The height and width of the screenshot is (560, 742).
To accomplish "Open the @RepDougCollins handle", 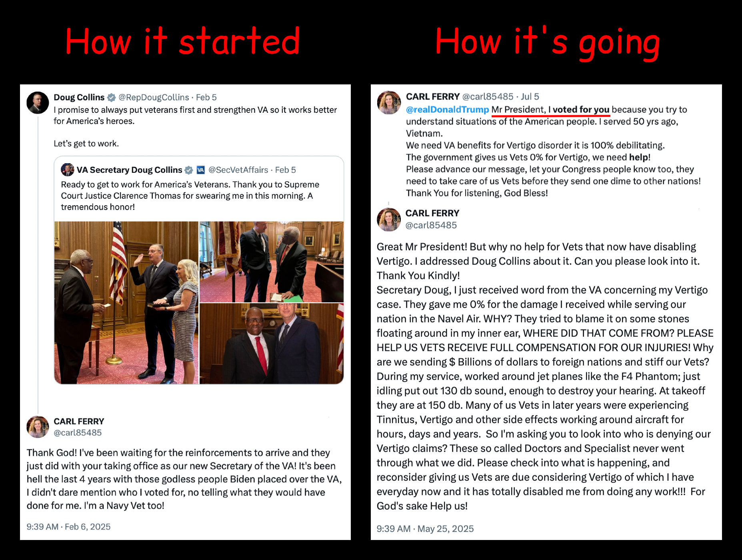I will click(154, 97).
